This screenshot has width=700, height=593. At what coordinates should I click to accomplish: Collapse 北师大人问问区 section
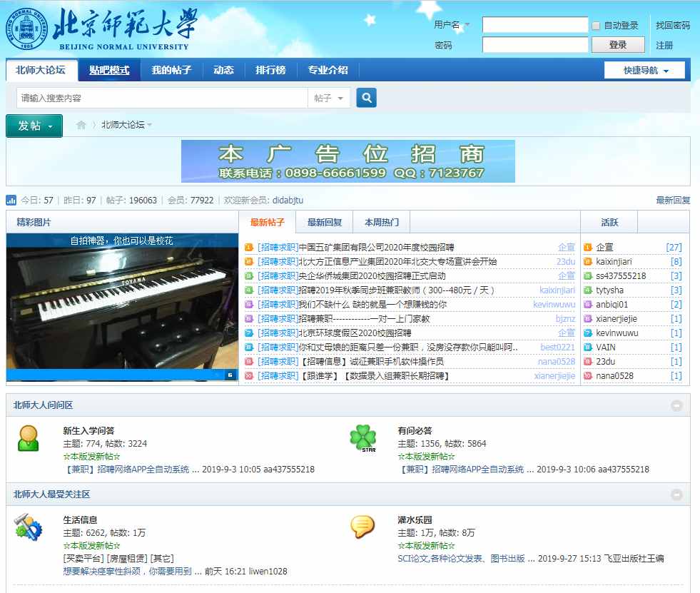676,405
